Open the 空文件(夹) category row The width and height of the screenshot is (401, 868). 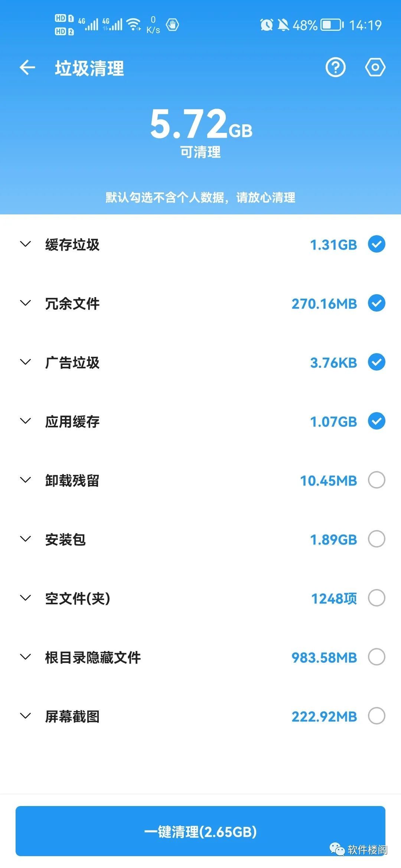click(78, 598)
